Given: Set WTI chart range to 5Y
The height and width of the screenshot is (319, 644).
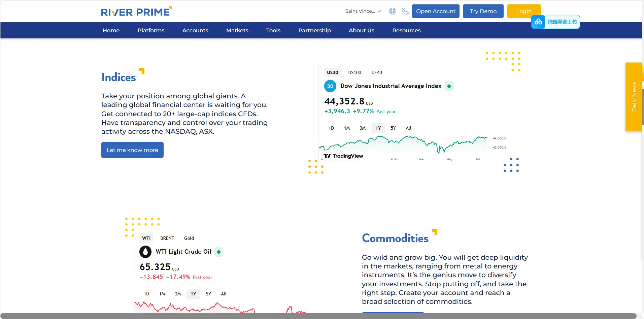Looking at the screenshot, I should coord(208,294).
